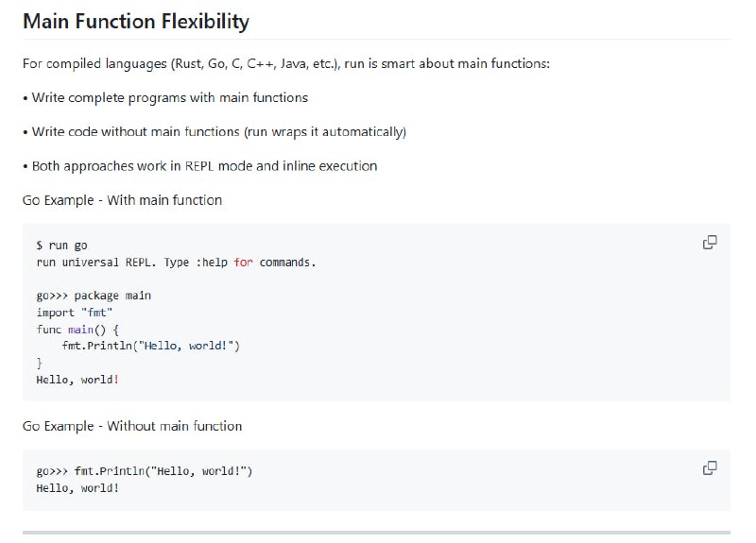The height and width of the screenshot is (543, 756).
Task: Click the 'run universal REPL' output line
Action: [x=176, y=262]
